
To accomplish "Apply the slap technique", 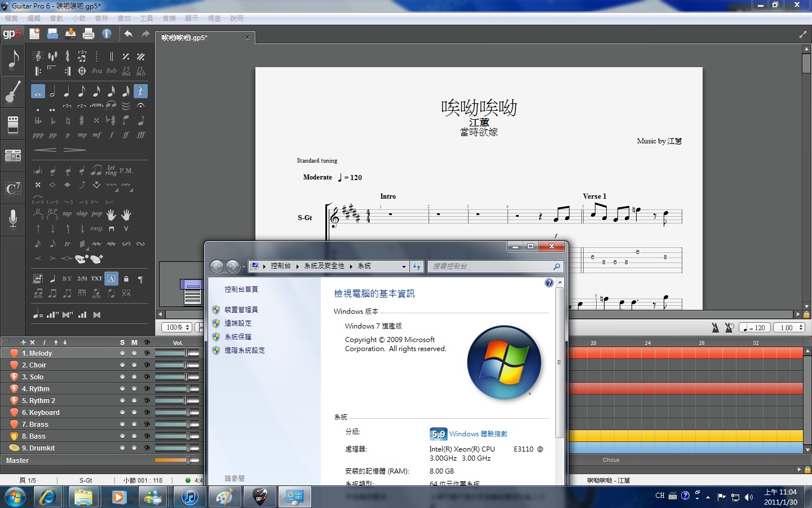I will click(82, 213).
